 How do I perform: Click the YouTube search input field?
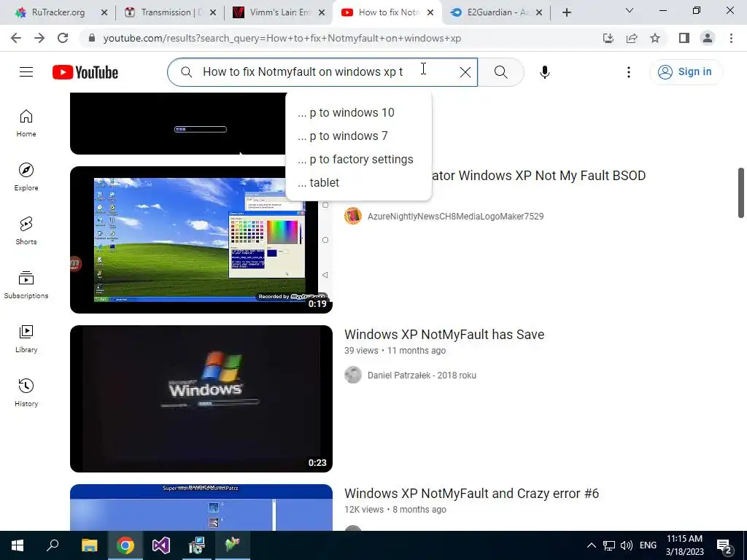pos(324,72)
